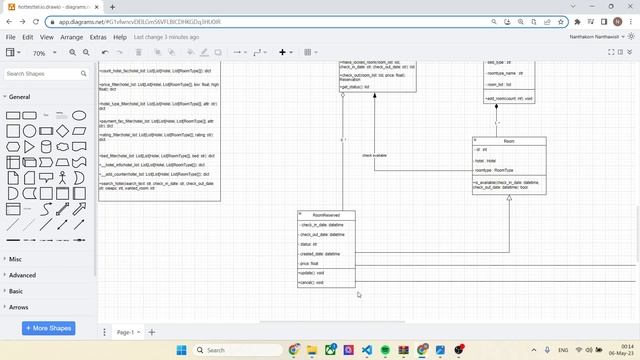The image size is (640, 360).
Task: Select the check available edge label
Action: [374, 155]
